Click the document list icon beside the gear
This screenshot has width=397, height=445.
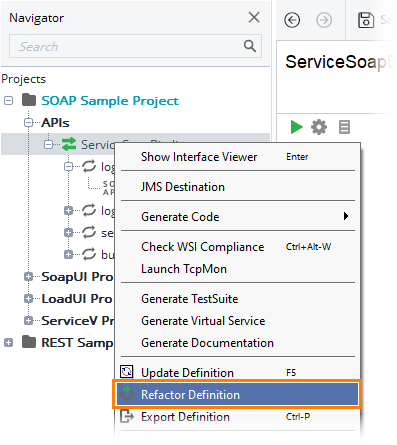point(344,127)
